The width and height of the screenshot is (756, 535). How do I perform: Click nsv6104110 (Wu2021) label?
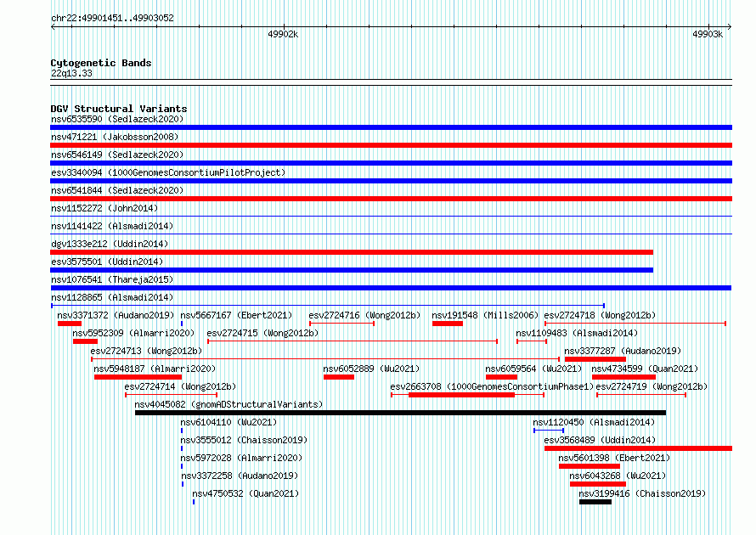(228, 422)
